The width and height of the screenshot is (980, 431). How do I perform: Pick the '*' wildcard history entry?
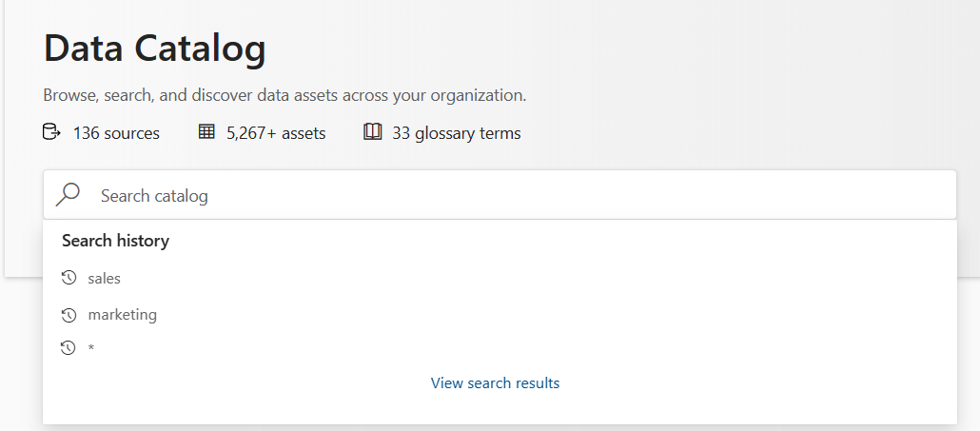[91, 349]
